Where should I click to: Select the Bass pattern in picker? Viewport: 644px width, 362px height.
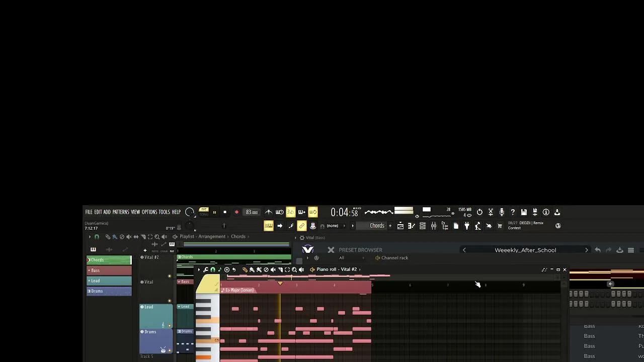(x=109, y=270)
